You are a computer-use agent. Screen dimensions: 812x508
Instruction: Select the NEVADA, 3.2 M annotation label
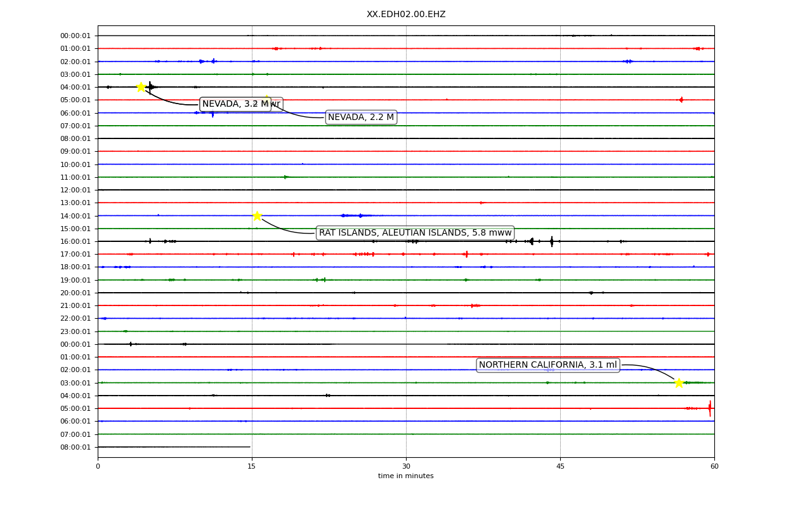[x=235, y=104]
